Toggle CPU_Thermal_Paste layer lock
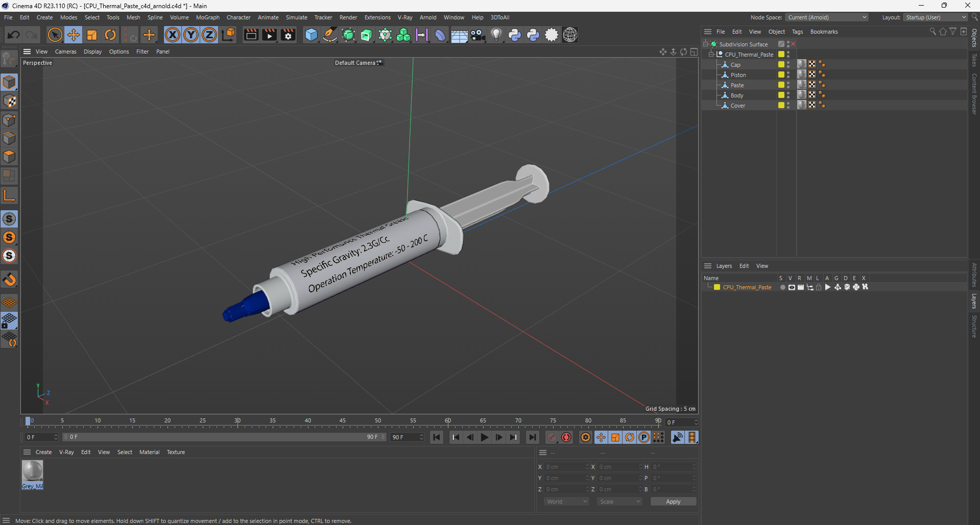 pyautogui.click(x=819, y=287)
